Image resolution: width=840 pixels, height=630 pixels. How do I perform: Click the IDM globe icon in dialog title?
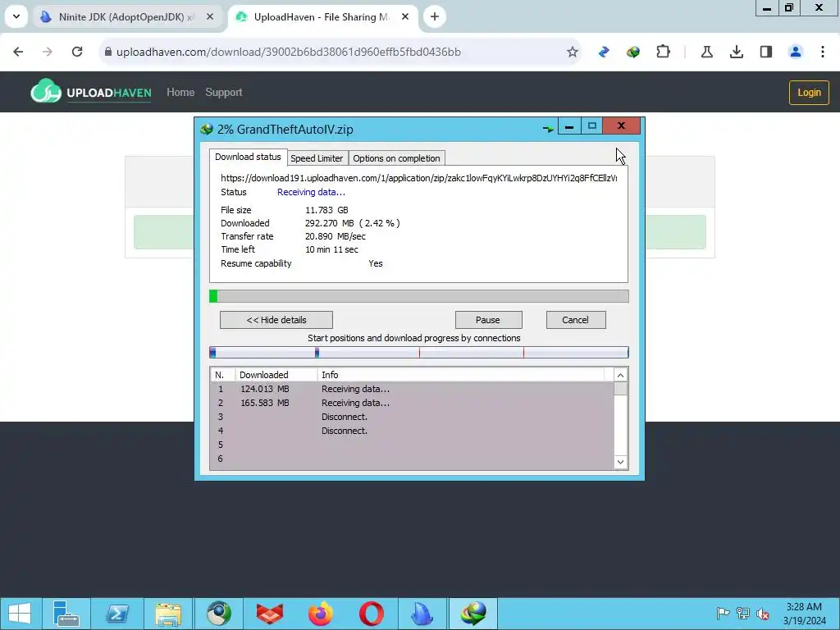pyautogui.click(x=206, y=129)
